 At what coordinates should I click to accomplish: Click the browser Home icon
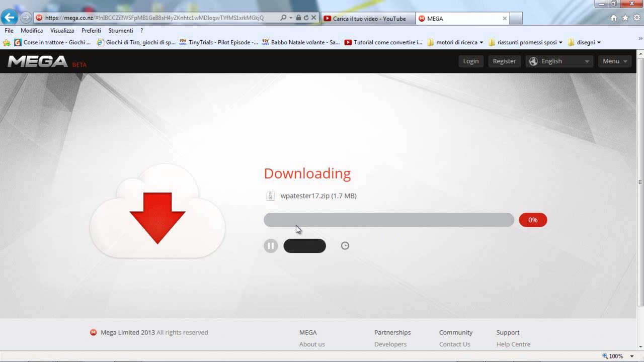pos(613,18)
